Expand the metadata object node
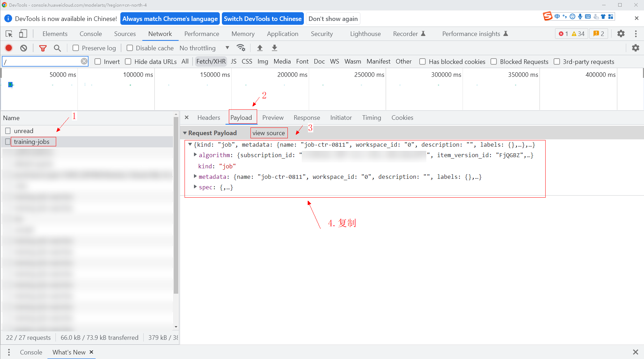The height and width of the screenshot is (359, 644). coord(195,176)
